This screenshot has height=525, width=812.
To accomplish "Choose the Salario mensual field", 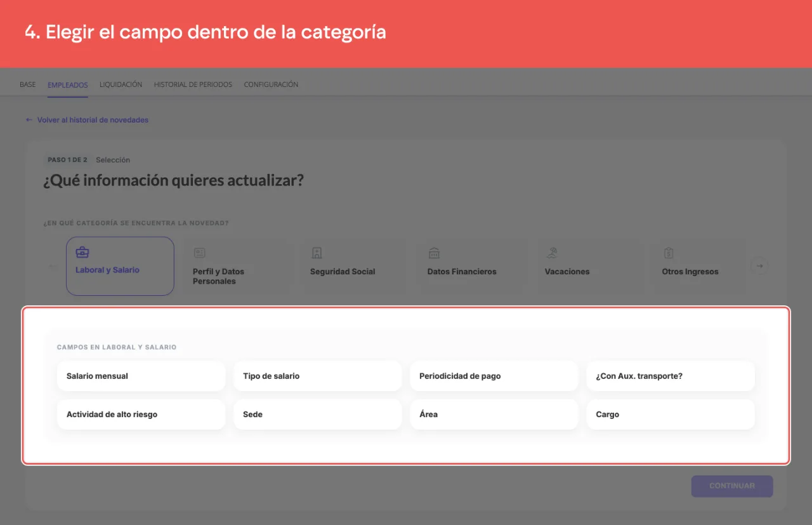I will pyautogui.click(x=141, y=376).
